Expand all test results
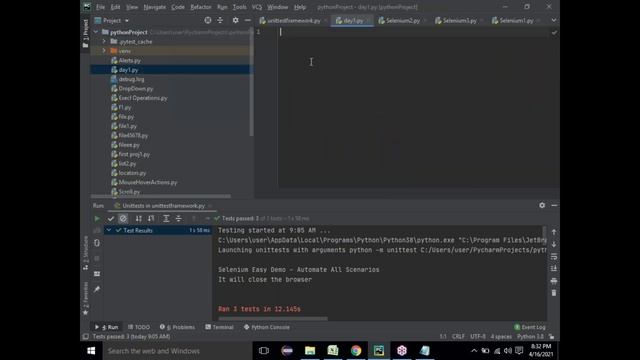Screen dimensions: 640x360 coord(166,219)
